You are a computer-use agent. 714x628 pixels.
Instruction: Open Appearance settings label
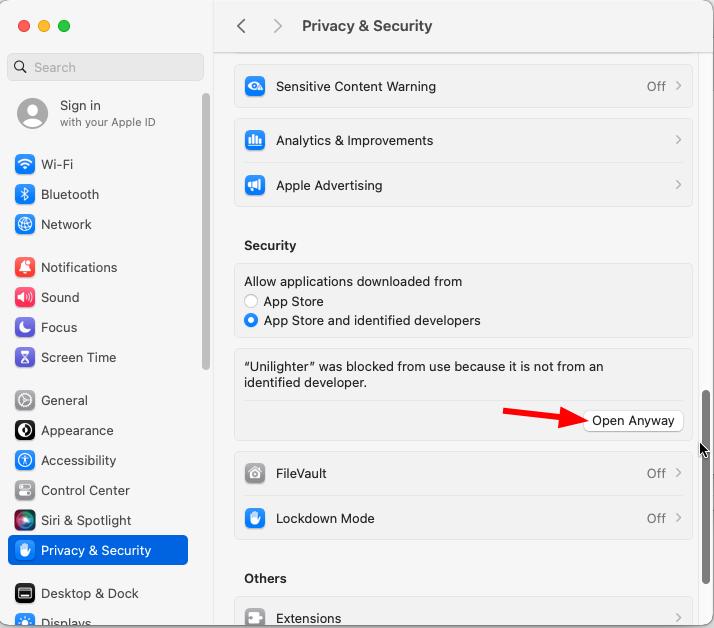tap(77, 430)
